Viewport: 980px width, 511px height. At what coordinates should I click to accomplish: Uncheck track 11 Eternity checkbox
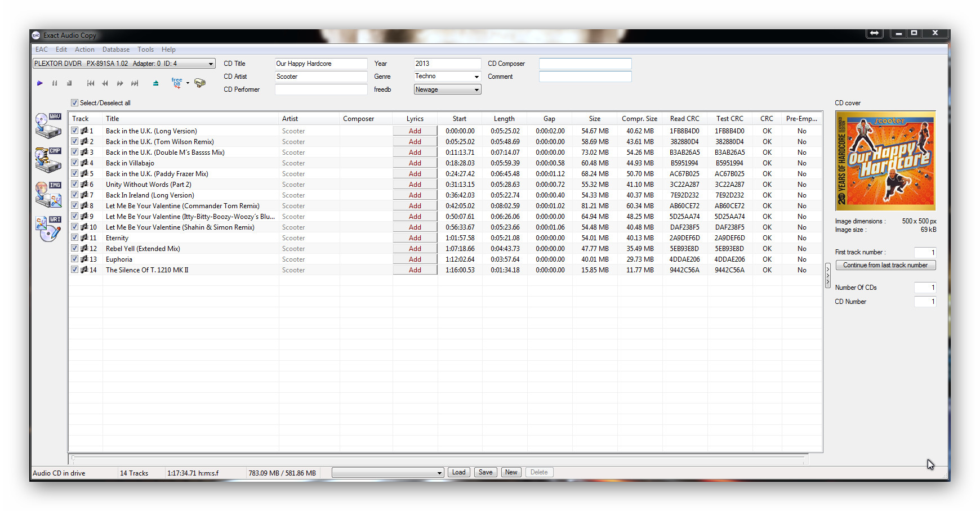(74, 238)
